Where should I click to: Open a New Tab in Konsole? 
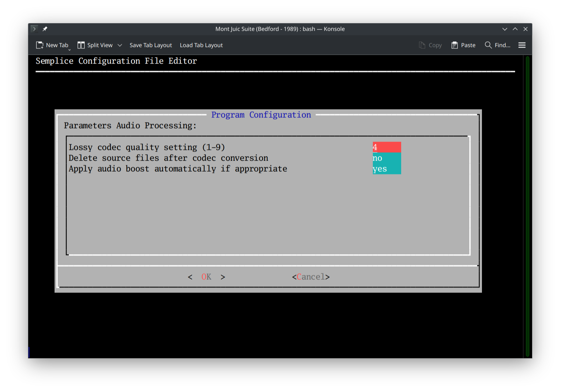tap(52, 45)
